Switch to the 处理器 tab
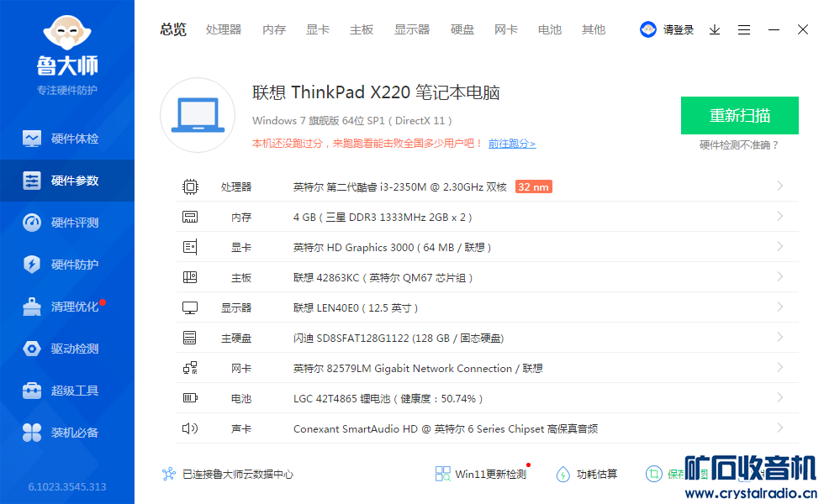 tap(224, 29)
